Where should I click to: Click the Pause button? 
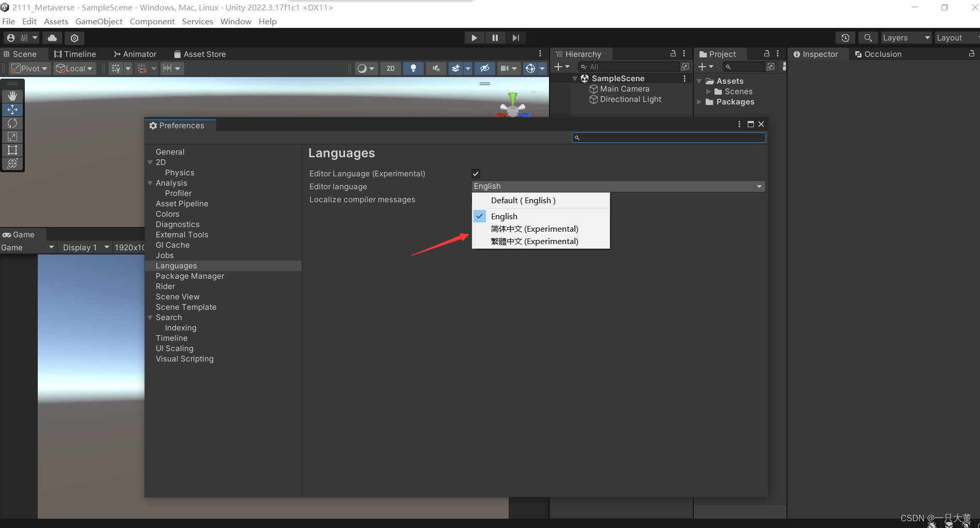click(495, 38)
